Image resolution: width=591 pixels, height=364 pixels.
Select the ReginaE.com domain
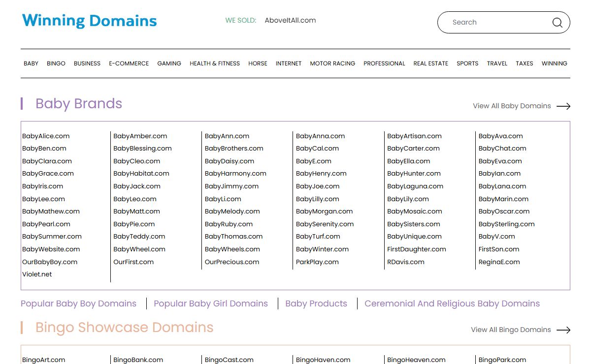(499, 262)
